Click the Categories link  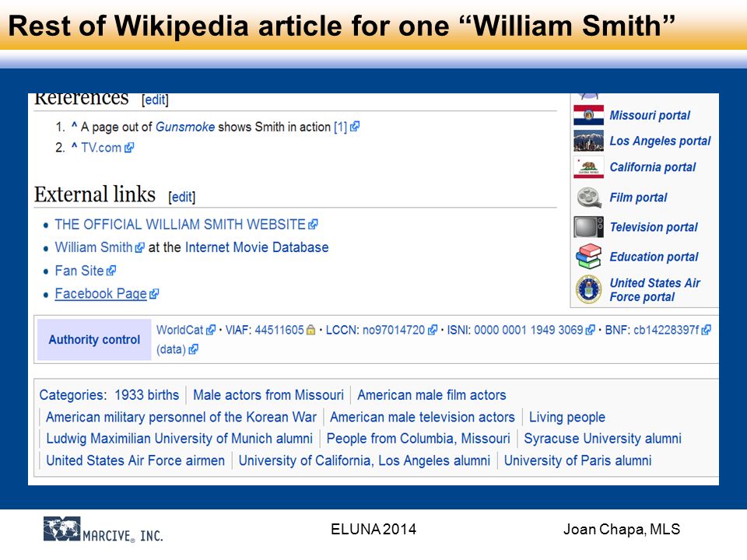click(x=72, y=395)
